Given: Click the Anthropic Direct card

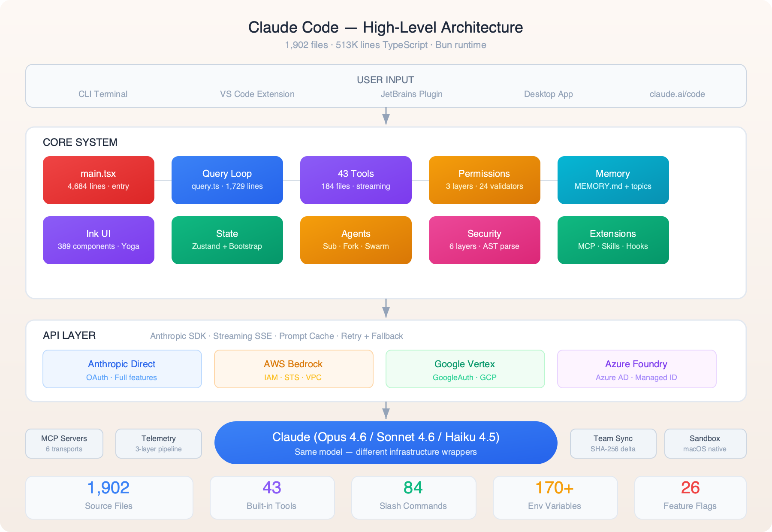Looking at the screenshot, I should click(x=122, y=369).
